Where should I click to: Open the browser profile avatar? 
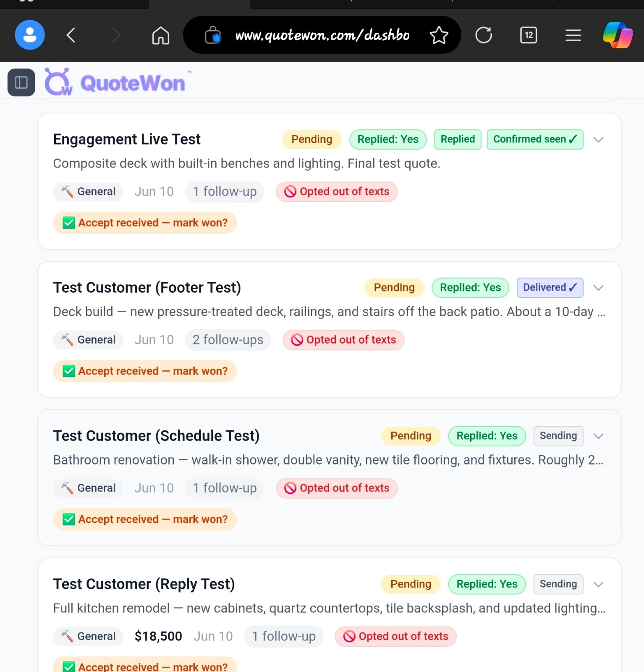click(30, 35)
